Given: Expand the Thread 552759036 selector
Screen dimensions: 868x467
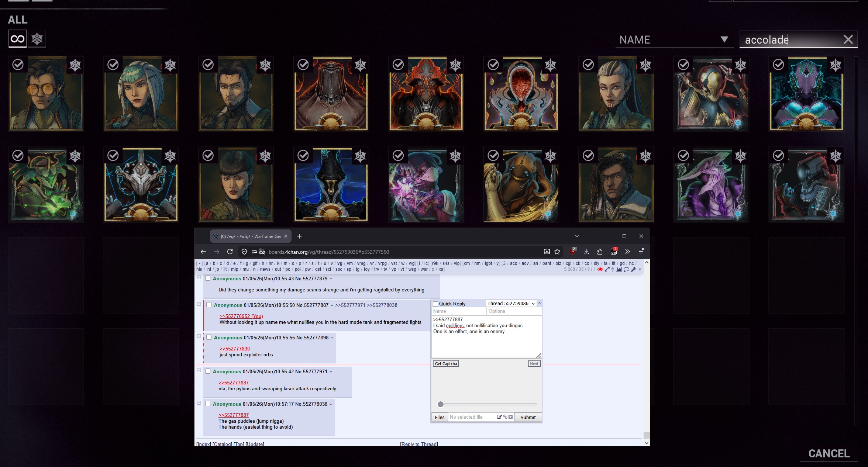Looking at the screenshot, I should click(x=511, y=303).
